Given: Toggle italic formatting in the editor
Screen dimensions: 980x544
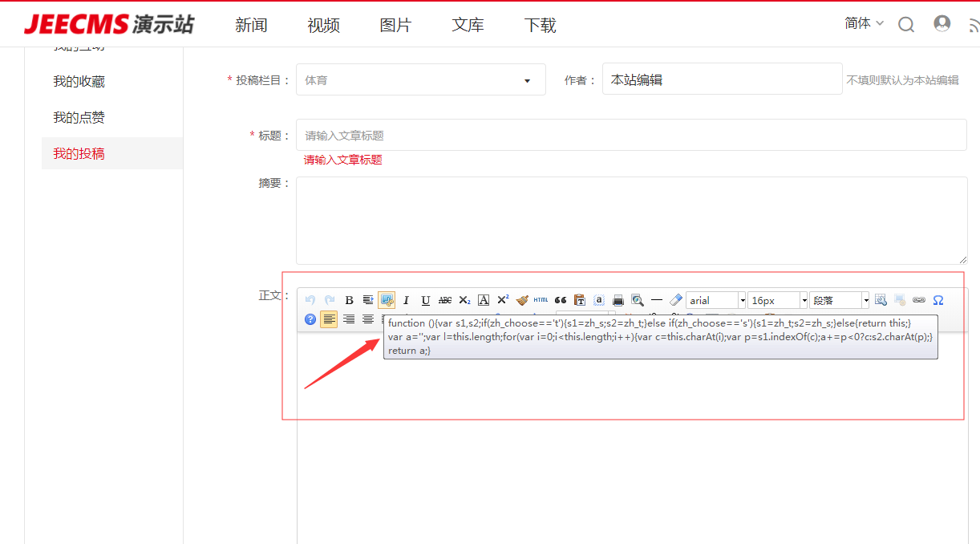Looking at the screenshot, I should tap(406, 300).
